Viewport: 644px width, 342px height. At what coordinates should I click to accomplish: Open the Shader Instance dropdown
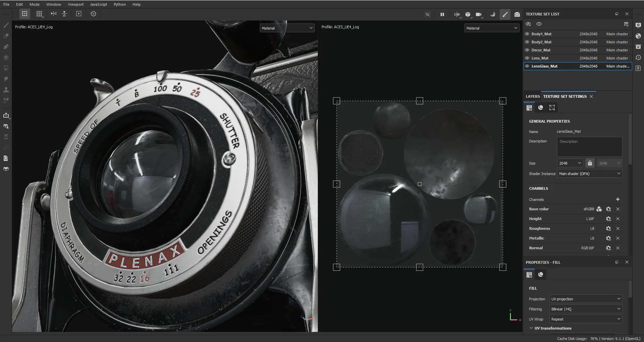[x=590, y=174]
